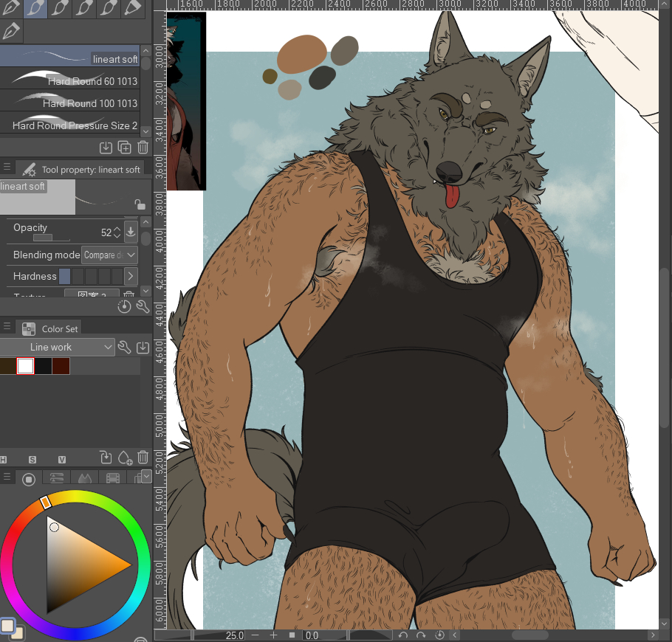Select the main drawing color indicator
The width and height of the screenshot is (672, 642).
point(8,626)
